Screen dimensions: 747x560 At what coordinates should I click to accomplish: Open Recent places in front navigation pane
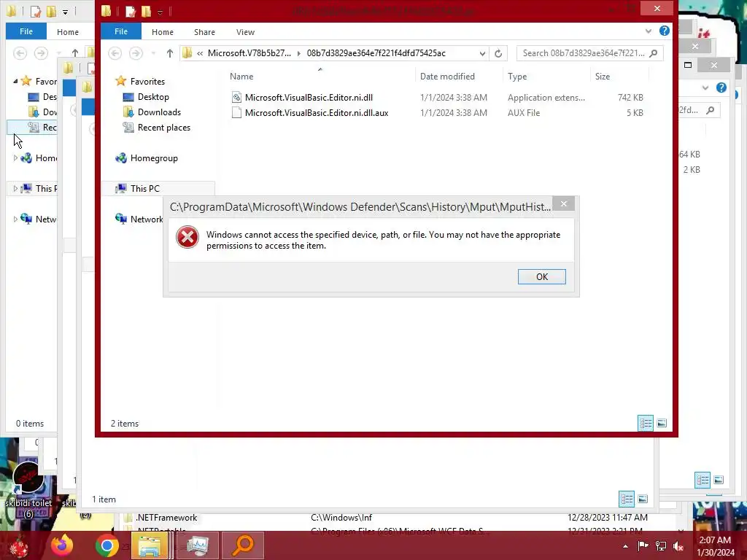[164, 127]
